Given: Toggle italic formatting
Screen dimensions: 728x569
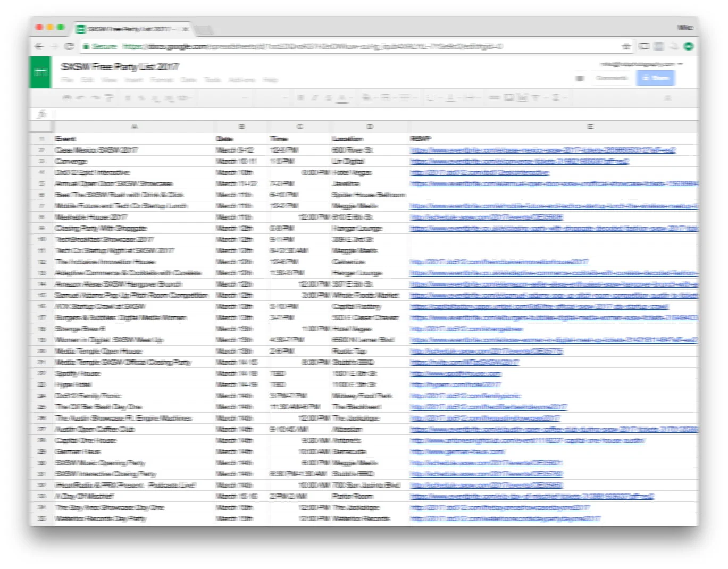Looking at the screenshot, I should 314,98.
